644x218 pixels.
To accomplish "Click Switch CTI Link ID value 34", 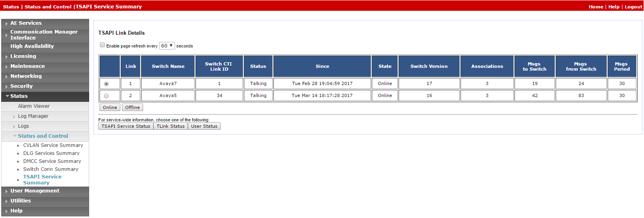I will 219,95.
